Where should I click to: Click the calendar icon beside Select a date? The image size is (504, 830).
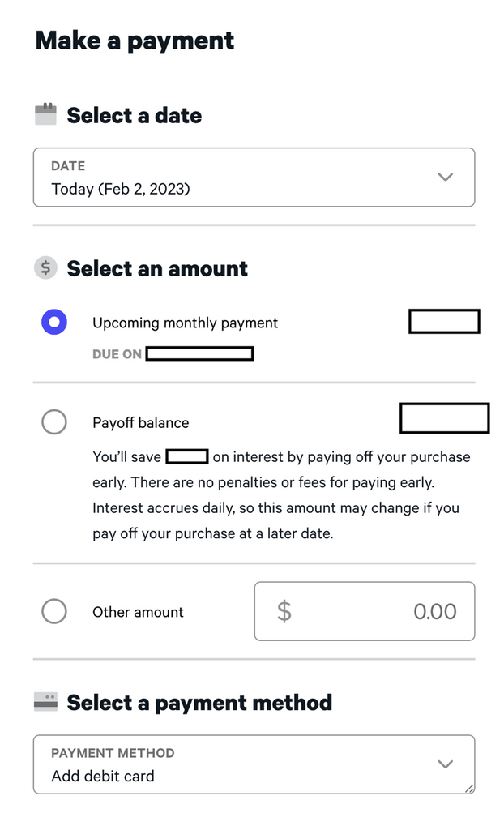click(x=45, y=114)
